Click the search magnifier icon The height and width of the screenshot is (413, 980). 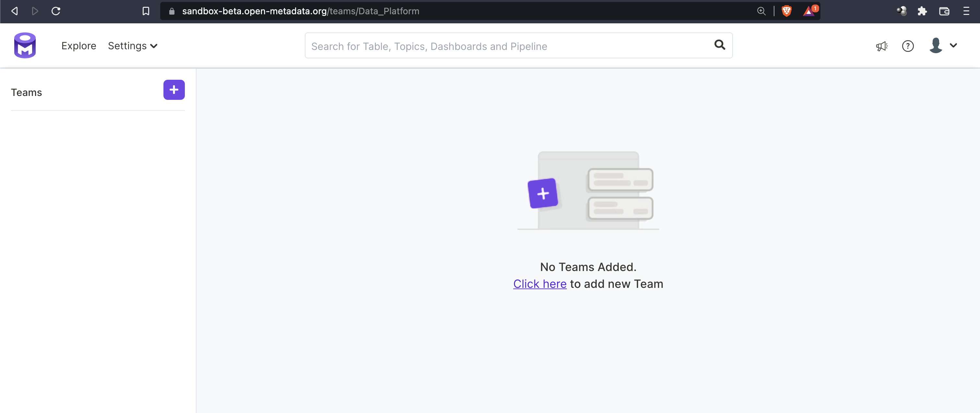pos(720,45)
